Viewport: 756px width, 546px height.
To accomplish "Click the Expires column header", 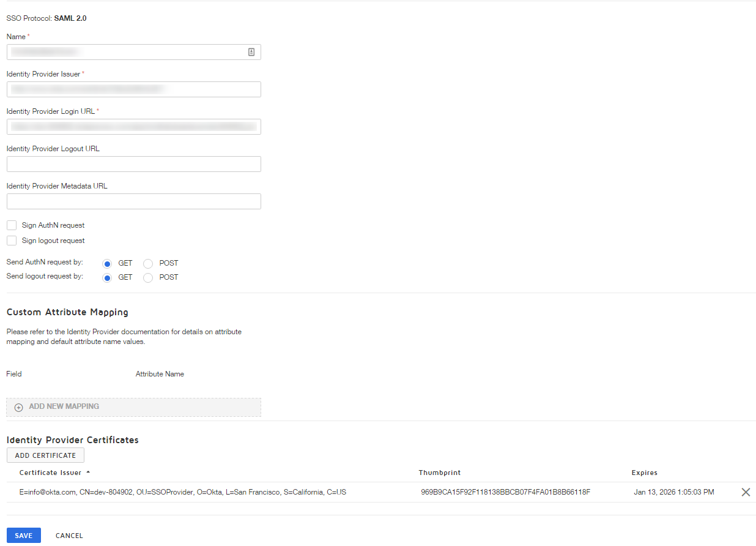I will pos(644,472).
